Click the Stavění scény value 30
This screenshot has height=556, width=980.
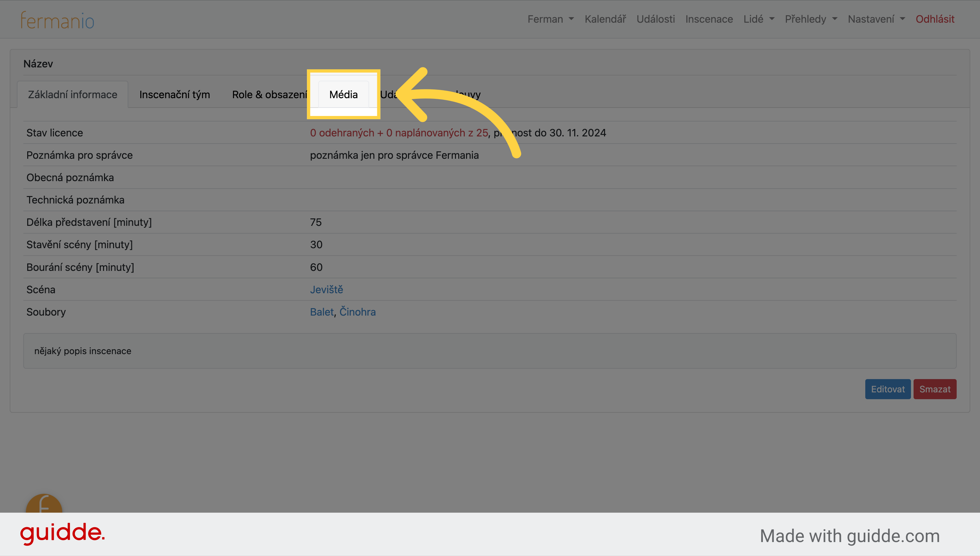click(x=316, y=244)
